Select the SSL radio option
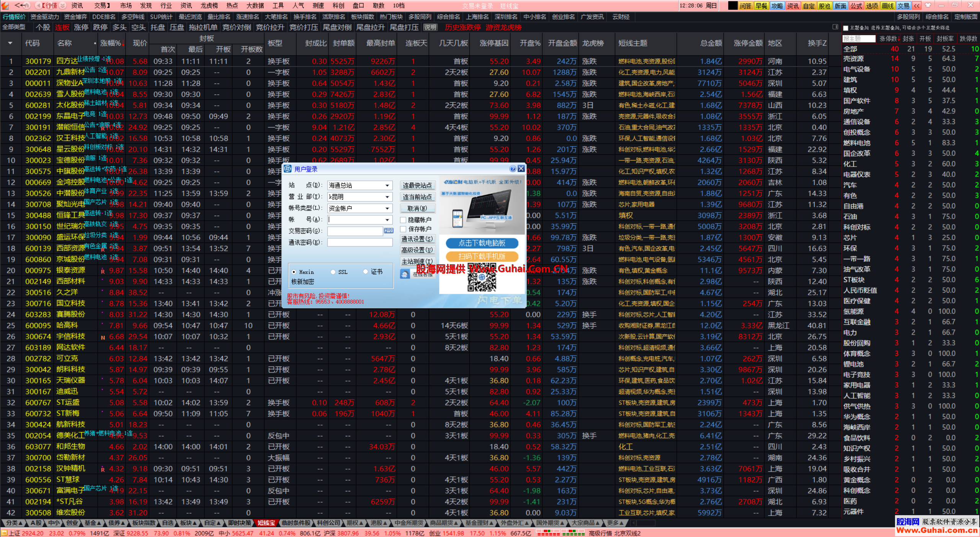The height and width of the screenshot is (537, 980). (333, 272)
